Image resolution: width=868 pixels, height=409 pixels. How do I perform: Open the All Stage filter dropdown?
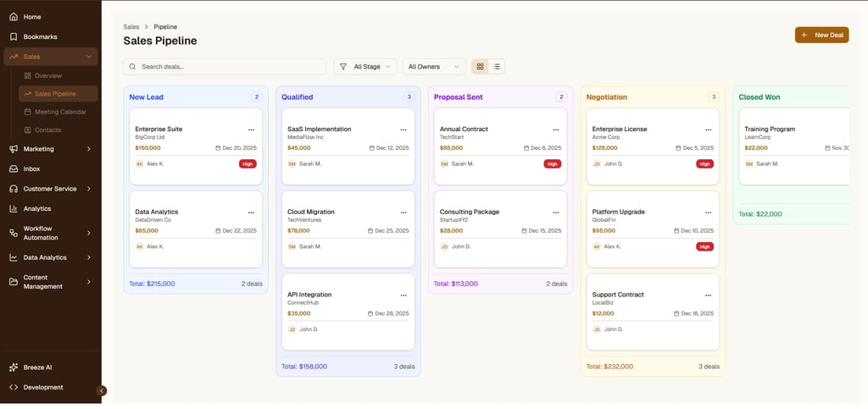click(x=364, y=66)
